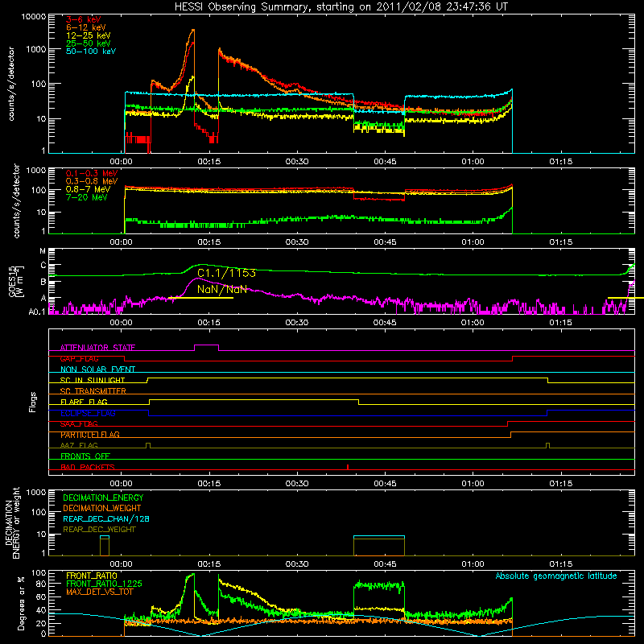Click the Degrees or % axis label
Image resolution: width=644 pixels, height=644 pixels.
pyautogui.click(x=22, y=603)
